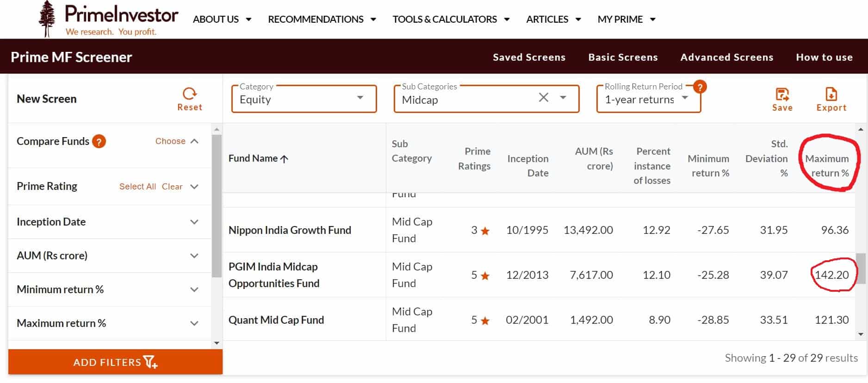Sort by Maximum return % column header

click(827, 166)
